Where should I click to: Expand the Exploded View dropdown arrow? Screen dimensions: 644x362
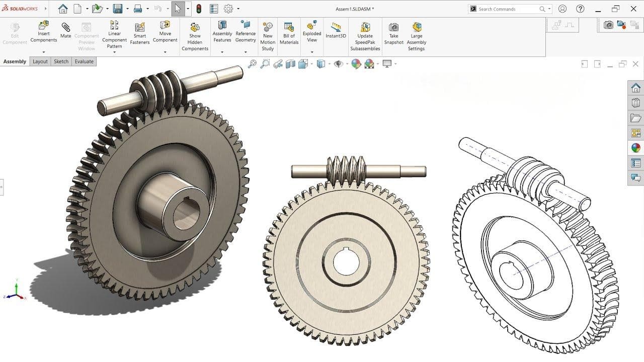pyautogui.click(x=312, y=52)
